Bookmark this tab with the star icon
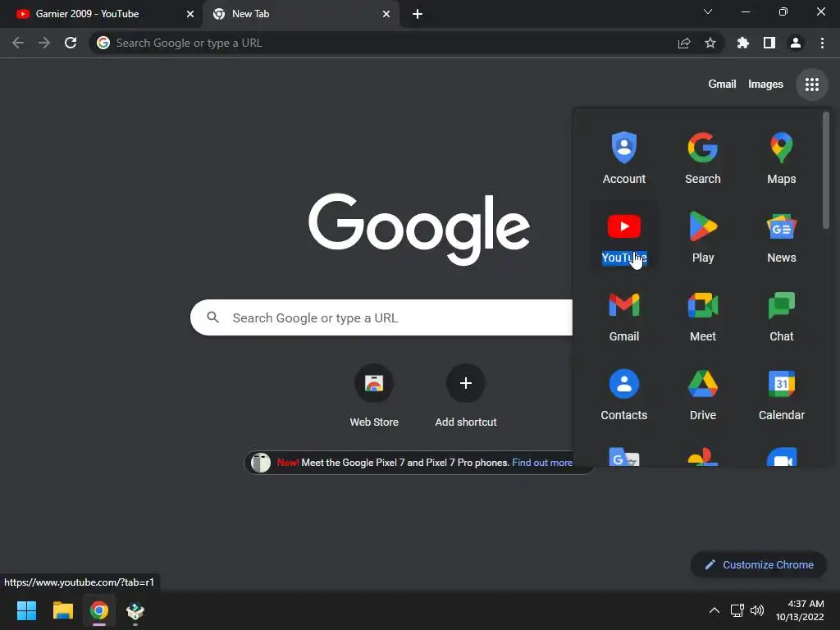 pyautogui.click(x=710, y=43)
